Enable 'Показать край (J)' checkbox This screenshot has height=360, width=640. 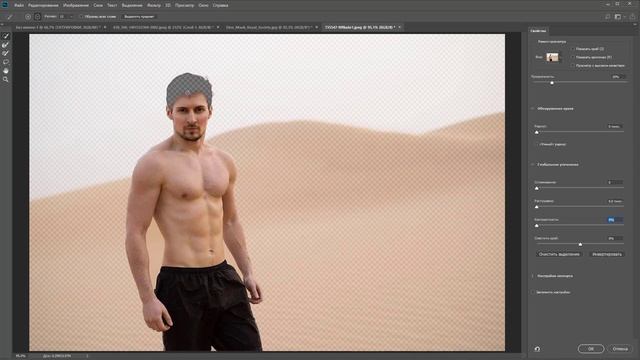point(573,49)
